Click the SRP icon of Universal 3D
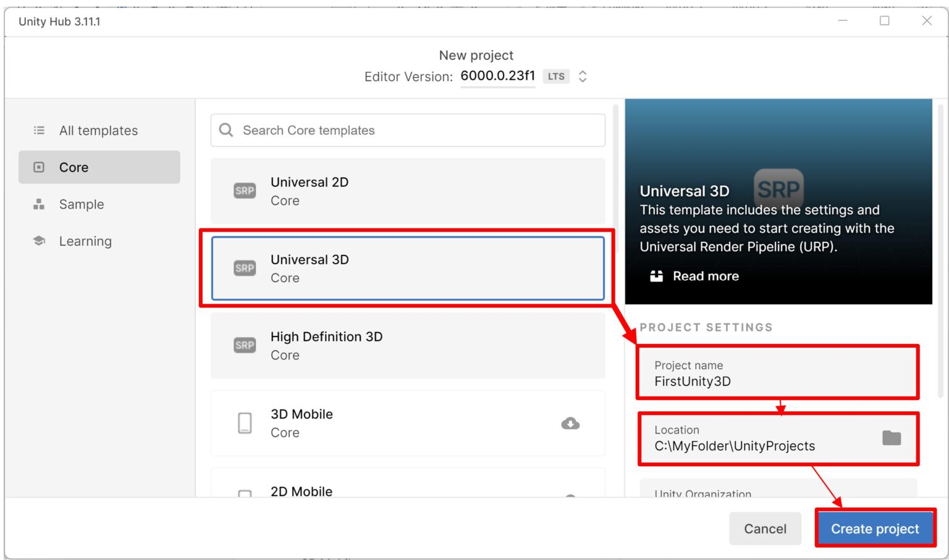This screenshot has height=560, width=949. click(x=245, y=268)
